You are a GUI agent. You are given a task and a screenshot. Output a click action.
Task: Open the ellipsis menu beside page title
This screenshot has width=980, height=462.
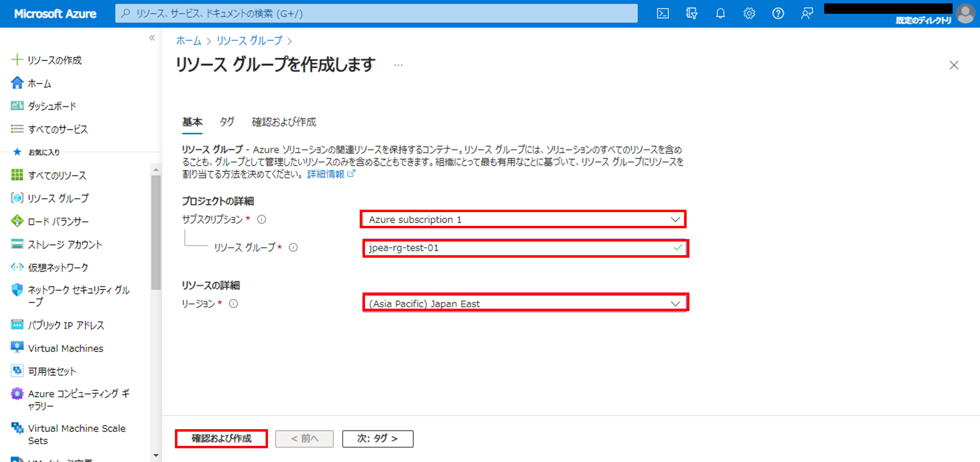tap(398, 65)
